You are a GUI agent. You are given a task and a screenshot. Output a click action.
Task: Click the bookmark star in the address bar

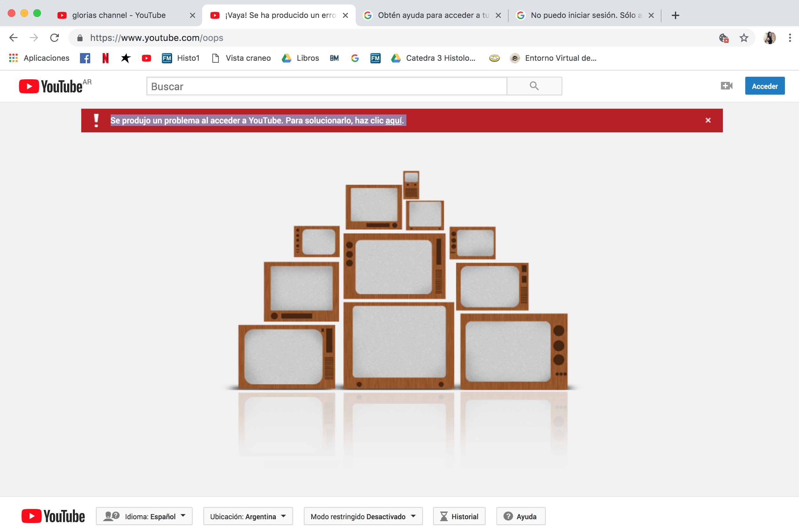click(x=744, y=38)
